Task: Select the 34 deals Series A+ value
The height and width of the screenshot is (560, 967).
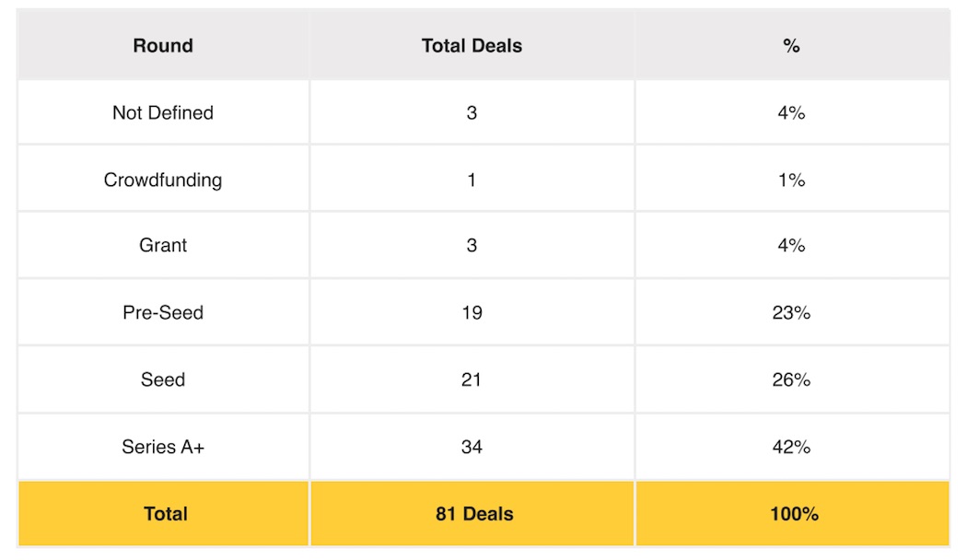Action: 472,447
